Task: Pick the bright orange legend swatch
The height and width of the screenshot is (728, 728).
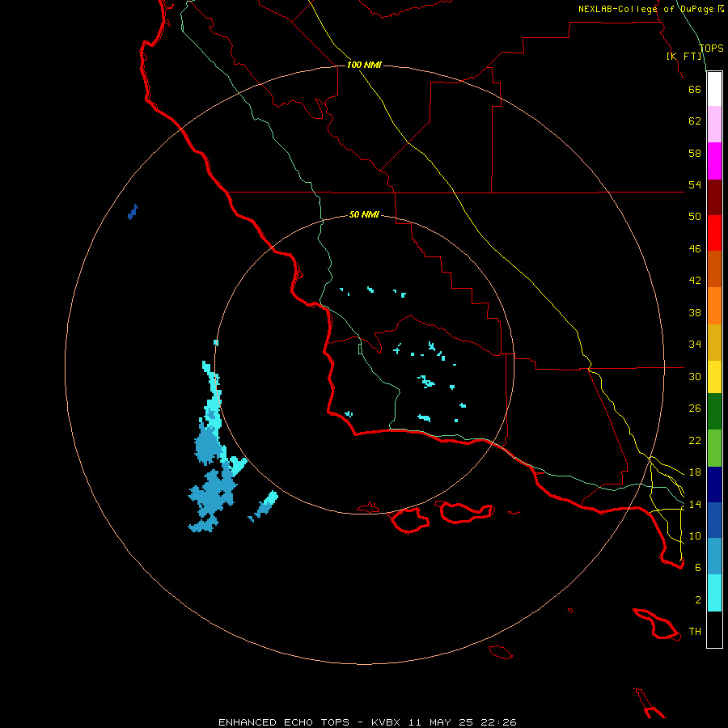Action: tap(714, 306)
